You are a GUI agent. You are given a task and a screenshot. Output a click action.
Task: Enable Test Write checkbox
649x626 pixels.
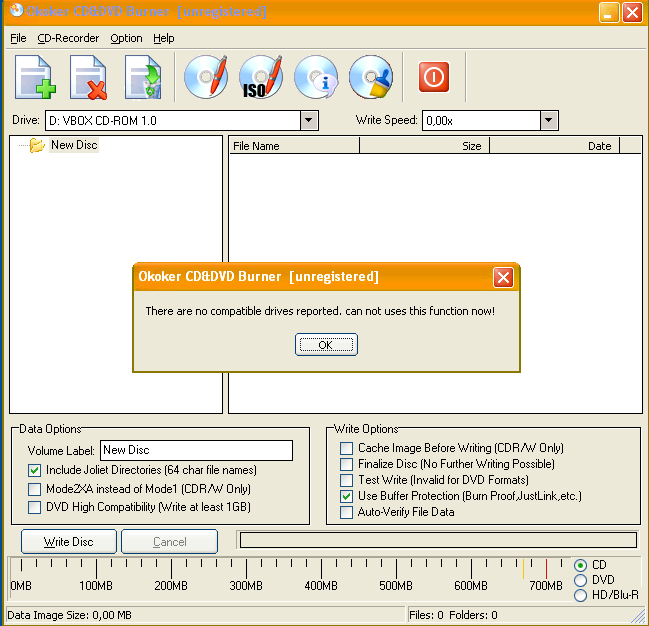coord(346,480)
